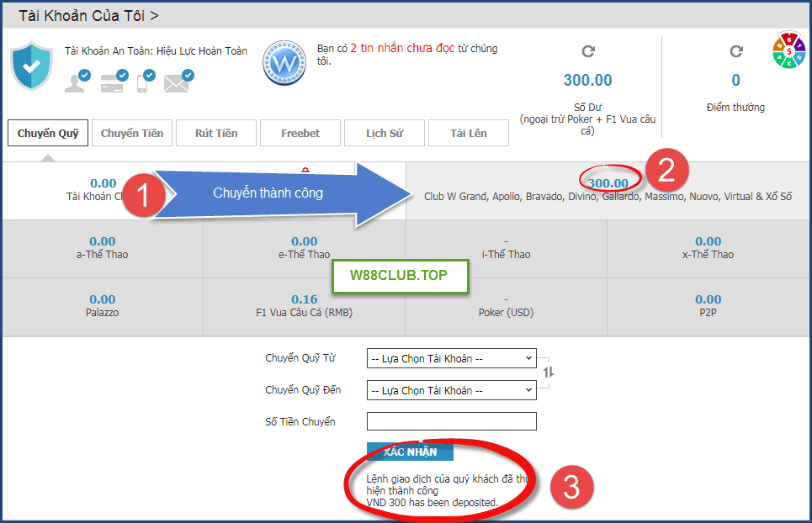The image size is (812, 523).
Task: Swap the source and destination accounts
Action: coord(549,372)
